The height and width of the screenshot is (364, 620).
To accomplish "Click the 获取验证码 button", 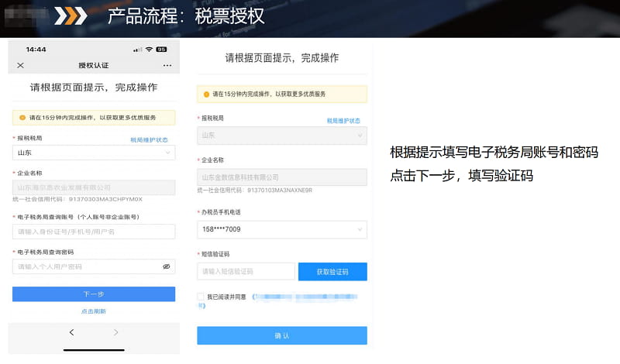I will 332,272.
